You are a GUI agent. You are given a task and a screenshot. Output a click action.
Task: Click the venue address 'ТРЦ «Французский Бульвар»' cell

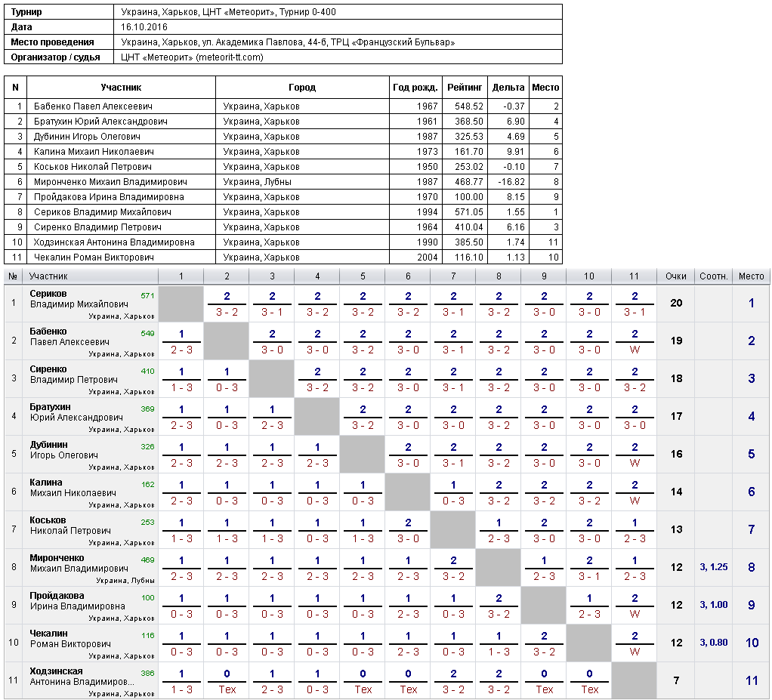[393, 42]
